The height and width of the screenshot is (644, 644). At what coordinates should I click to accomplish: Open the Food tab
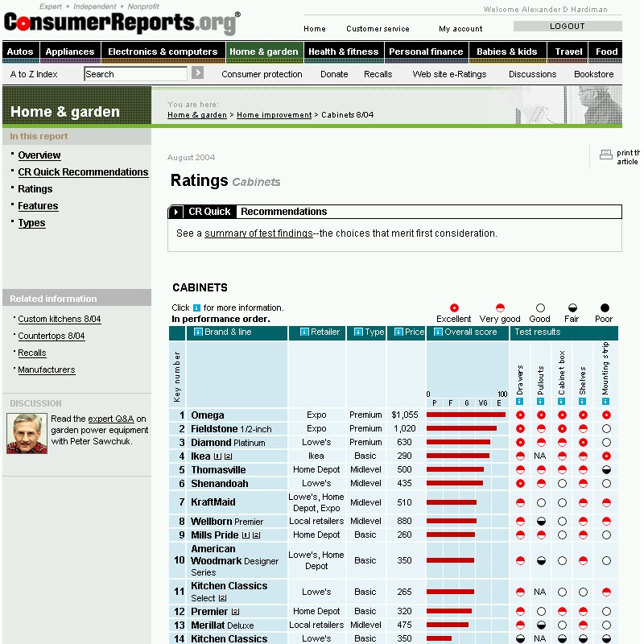tap(606, 52)
